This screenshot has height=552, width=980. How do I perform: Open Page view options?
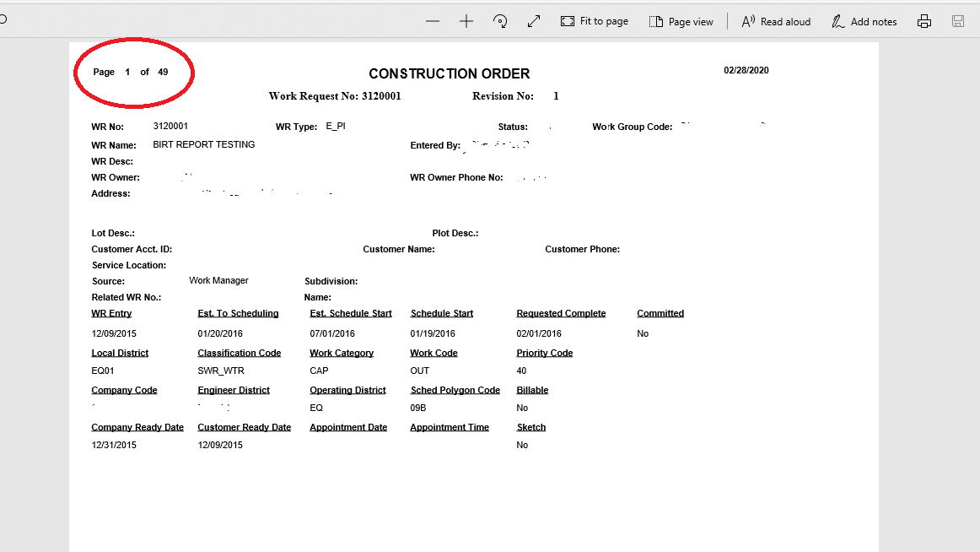[x=681, y=21]
